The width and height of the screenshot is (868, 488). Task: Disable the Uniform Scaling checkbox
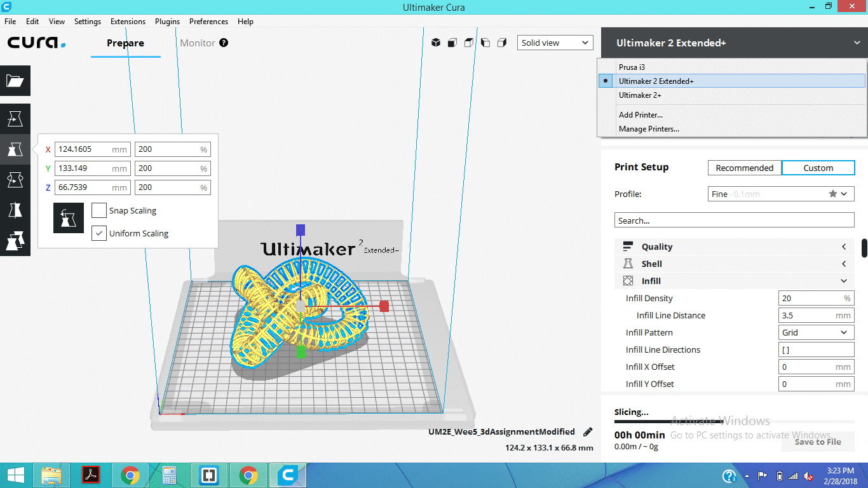tap(98, 233)
